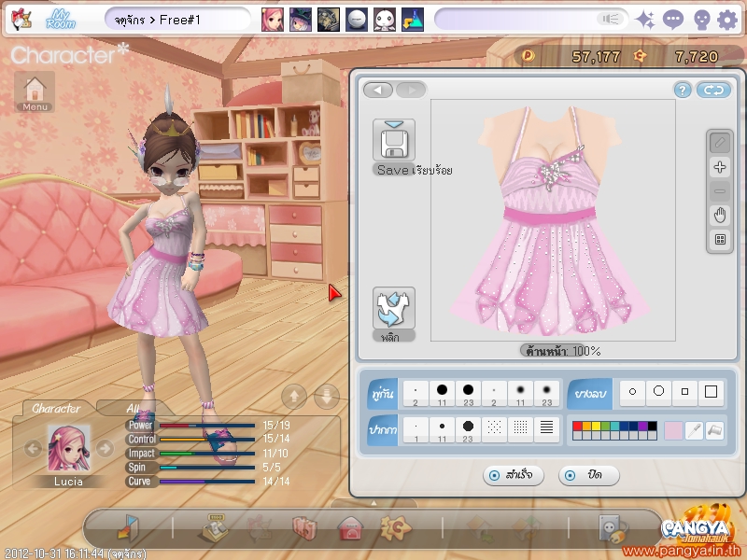Choose soft brush size 23
The image size is (747, 560).
[x=546, y=393]
